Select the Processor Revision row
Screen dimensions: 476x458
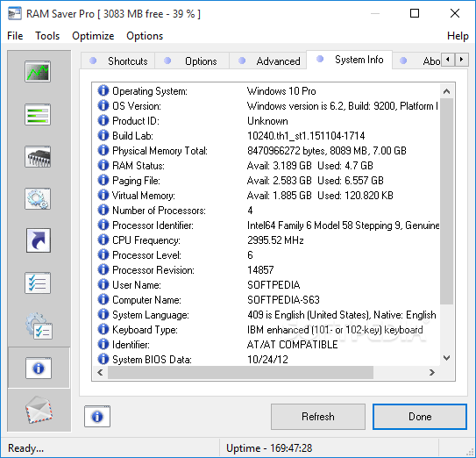pyautogui.click(x=266, y=269)
